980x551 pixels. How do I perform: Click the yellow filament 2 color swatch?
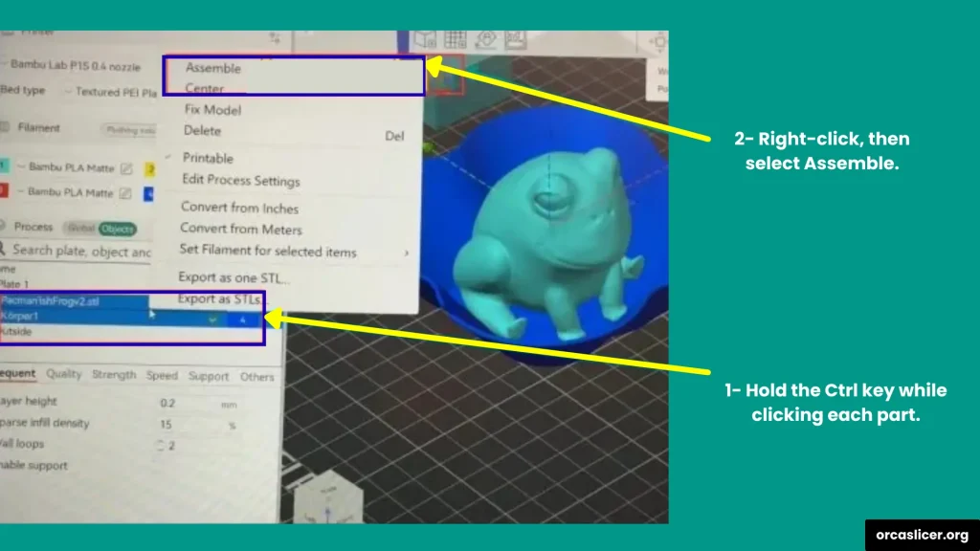point(150,169)
